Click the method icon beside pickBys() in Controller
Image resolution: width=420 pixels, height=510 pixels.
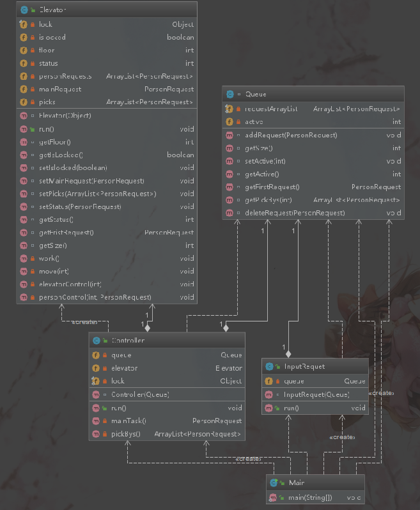tap(96, 434)
